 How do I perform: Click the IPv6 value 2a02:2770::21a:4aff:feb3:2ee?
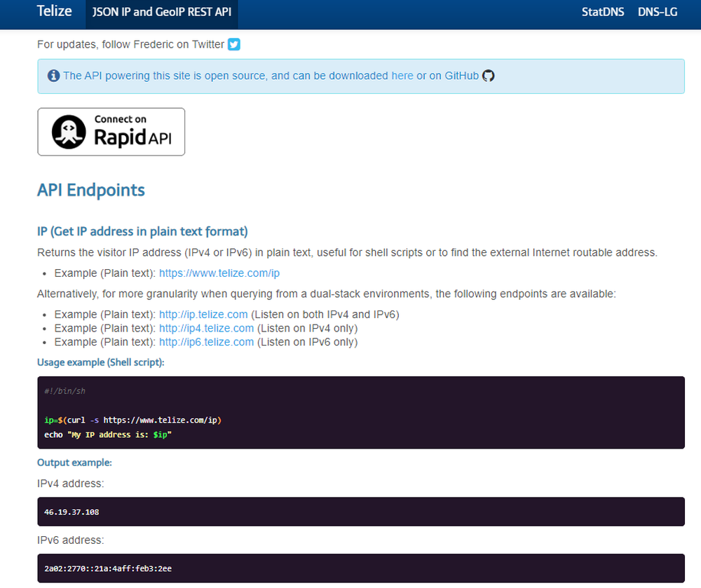point(108,568)
